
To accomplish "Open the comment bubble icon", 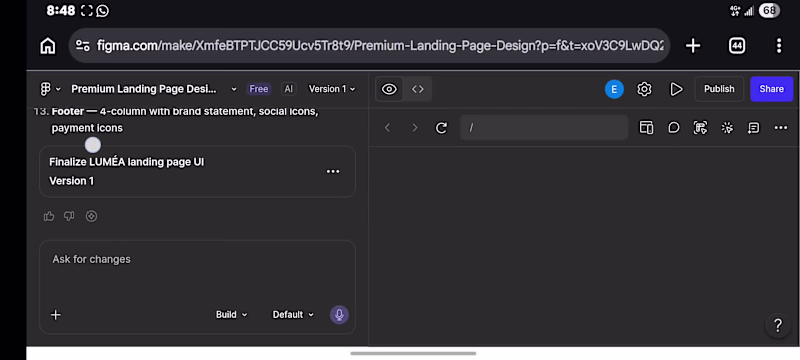I will tap(674, 128).
